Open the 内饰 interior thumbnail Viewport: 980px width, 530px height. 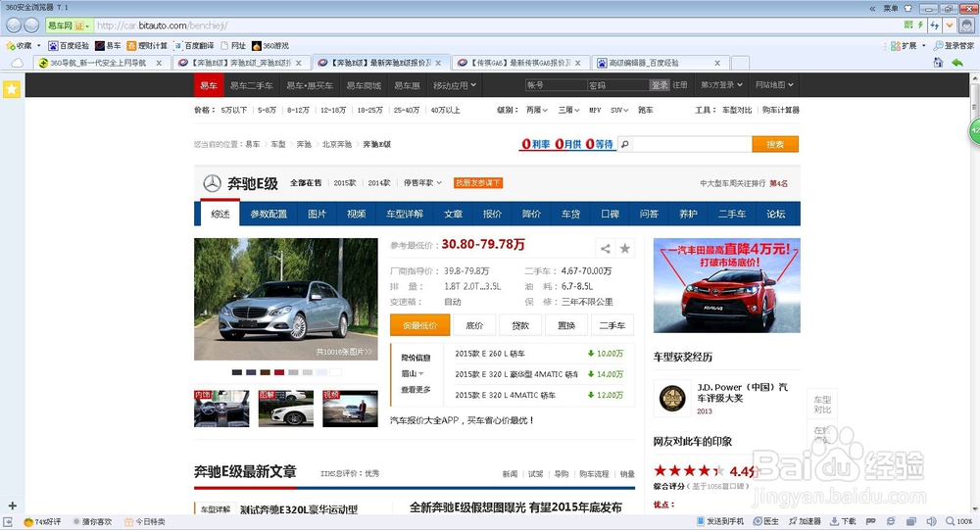[221, 409]
